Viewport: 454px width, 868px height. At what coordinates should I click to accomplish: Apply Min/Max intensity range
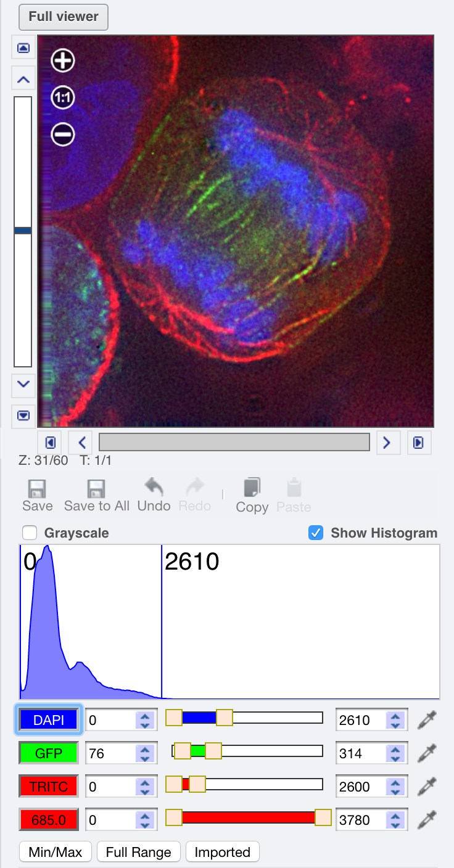pyautogui.click(x=56, y=852)
